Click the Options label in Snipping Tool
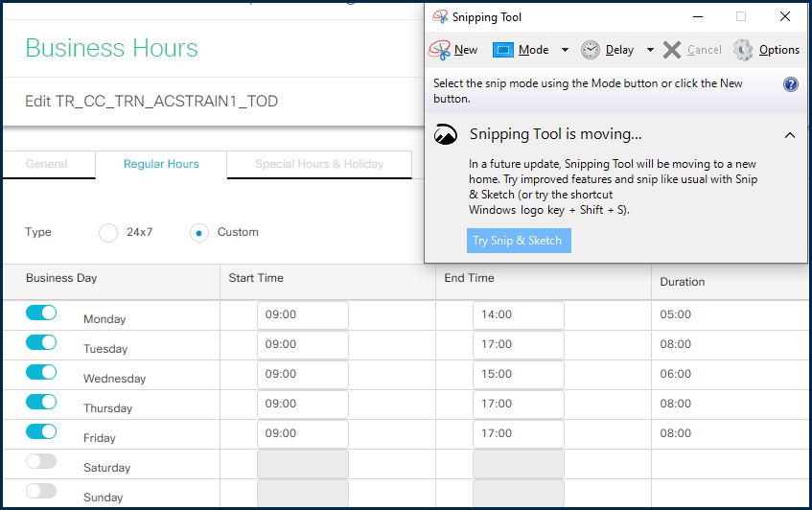The height and width of the screenshot is (510, 812). tap(778, 50)
